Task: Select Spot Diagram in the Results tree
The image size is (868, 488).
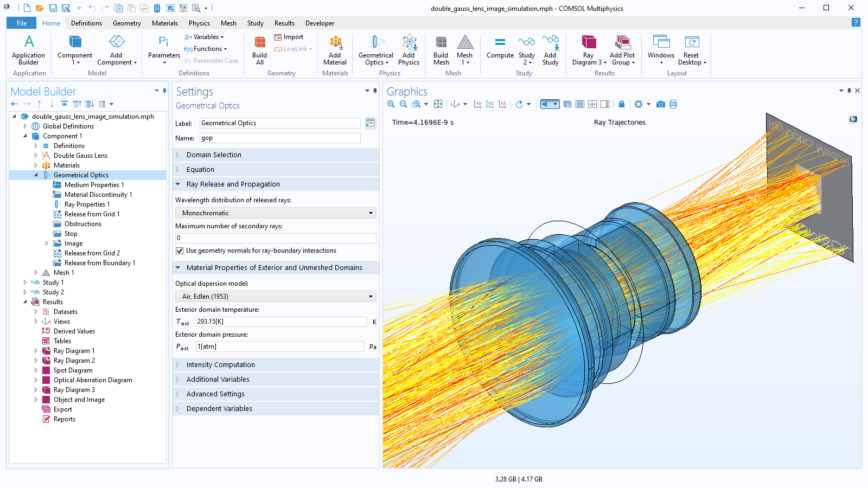Action: coord(73,370)
